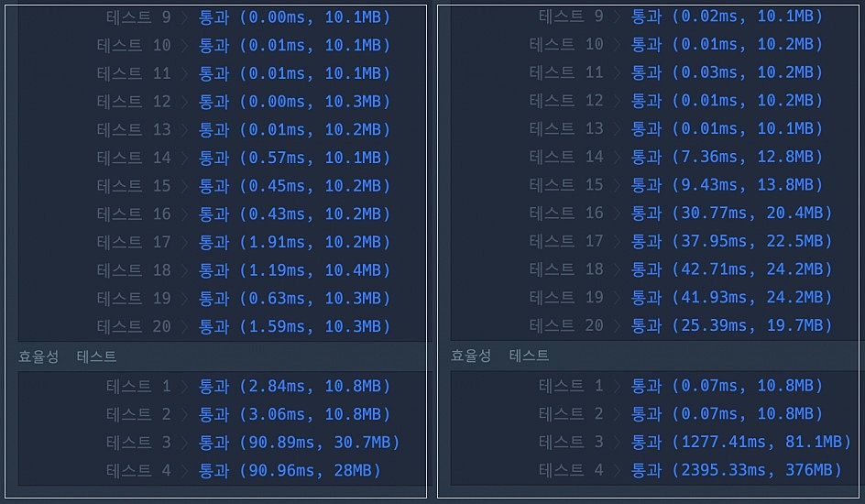This screenshot has width=865, height=504.
Task: Click '테스트 12' label beside 0.00ms, 10.3MB result
Action: tap(134, 102)
